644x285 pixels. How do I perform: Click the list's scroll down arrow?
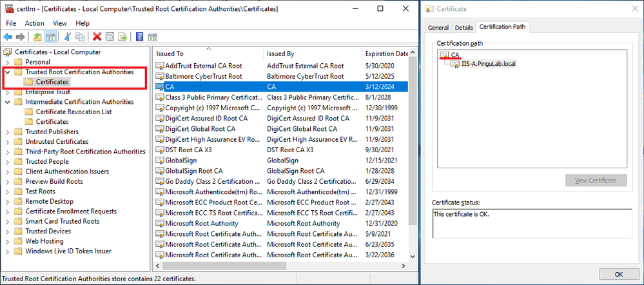pyautogui.click(x=413, y=256)
